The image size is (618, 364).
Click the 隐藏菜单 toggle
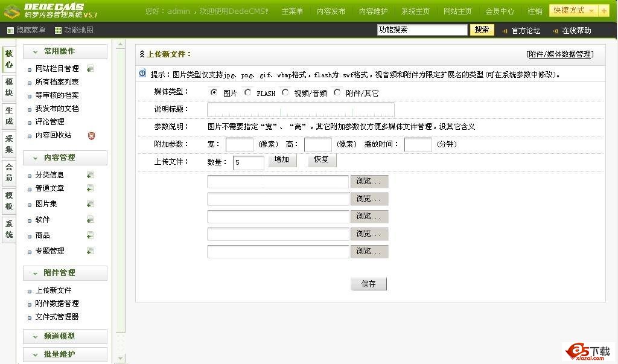27,30
